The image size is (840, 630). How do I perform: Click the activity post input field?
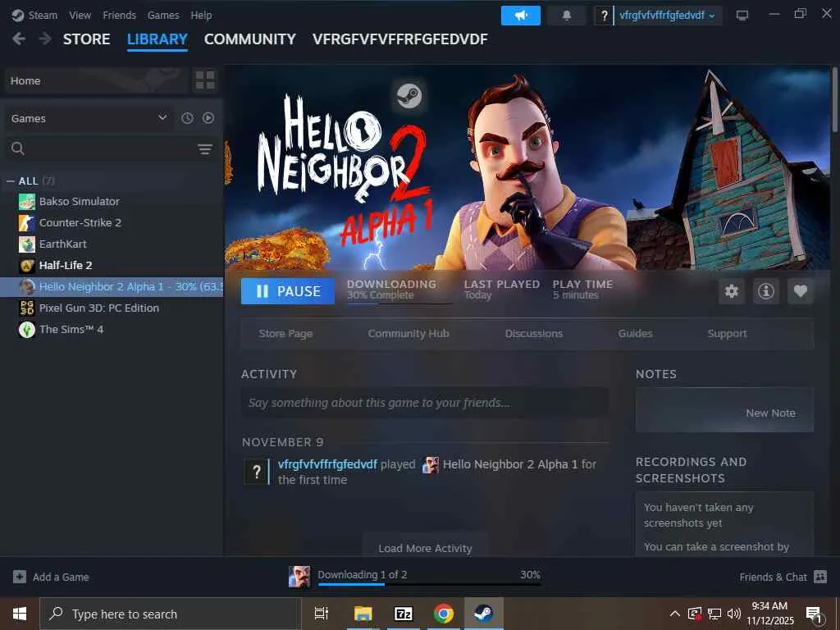(x=425, y=402)
